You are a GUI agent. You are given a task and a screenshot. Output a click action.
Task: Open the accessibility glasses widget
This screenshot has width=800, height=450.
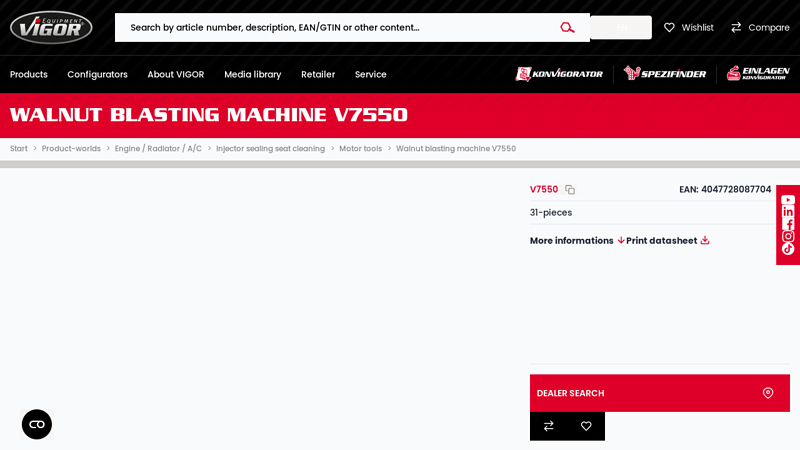tap(37, 424)
